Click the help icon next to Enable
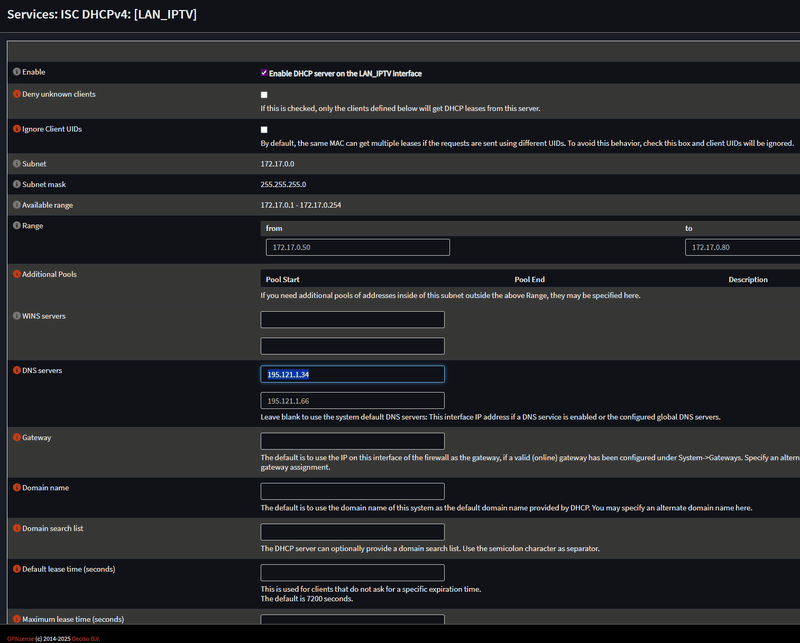The image size is (800, 643). coord(16,72)
